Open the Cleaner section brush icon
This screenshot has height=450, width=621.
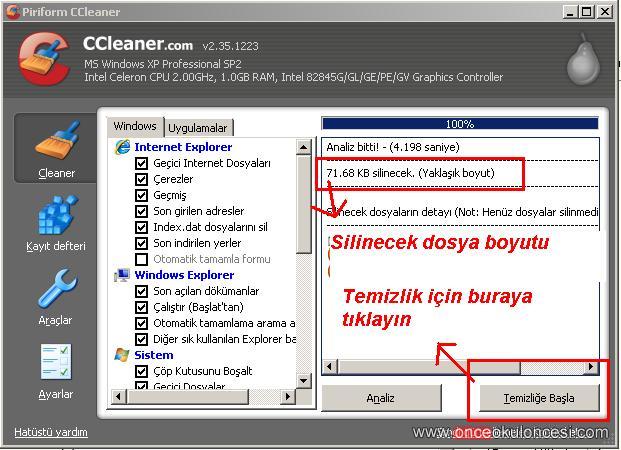point(56,142)
